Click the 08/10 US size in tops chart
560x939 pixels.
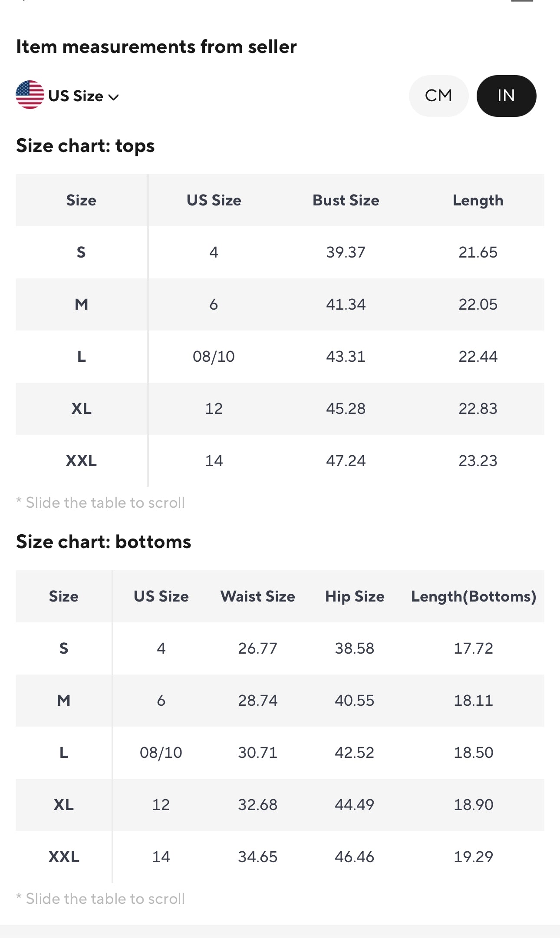click(x=214, y=357)
